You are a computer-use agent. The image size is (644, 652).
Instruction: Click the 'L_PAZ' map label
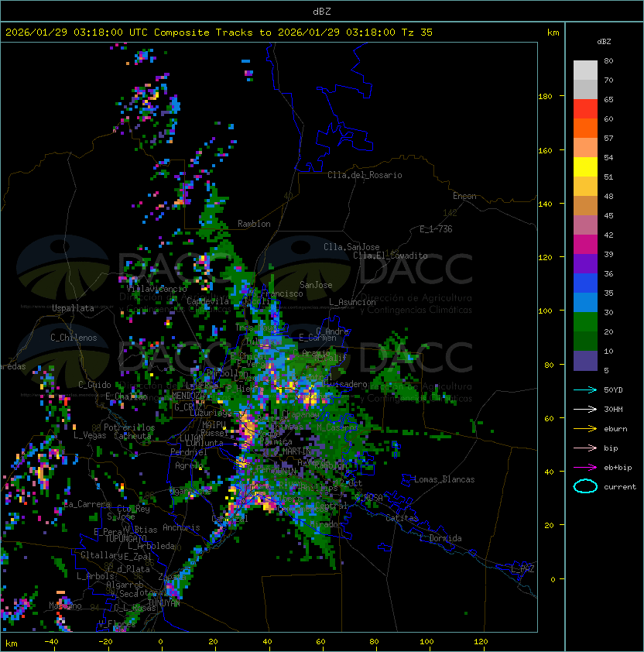522,569
